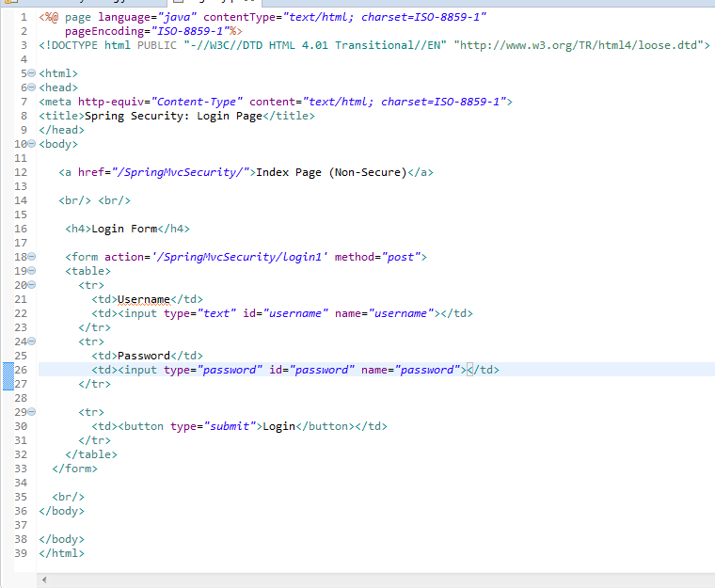Click the "Login Form" heading text
Image resolution: width=715 pixels, height=588 pixels.
pos(124,229)
